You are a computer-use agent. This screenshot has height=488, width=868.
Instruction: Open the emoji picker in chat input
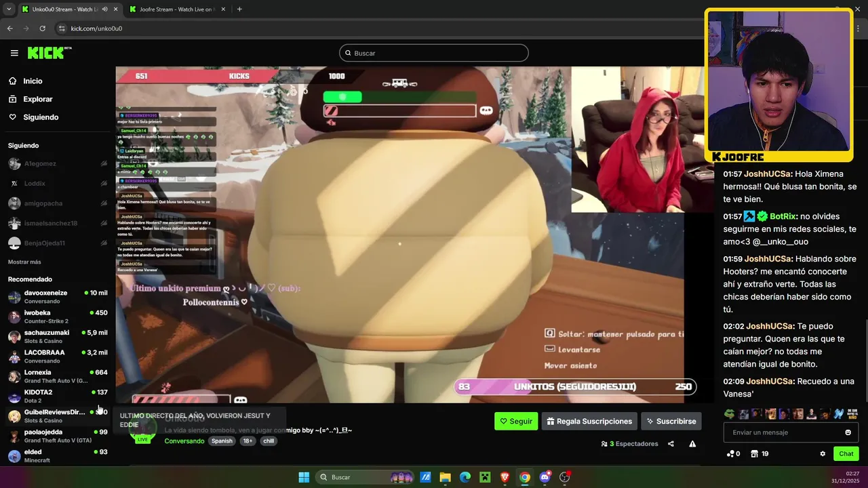pos(848,432)
